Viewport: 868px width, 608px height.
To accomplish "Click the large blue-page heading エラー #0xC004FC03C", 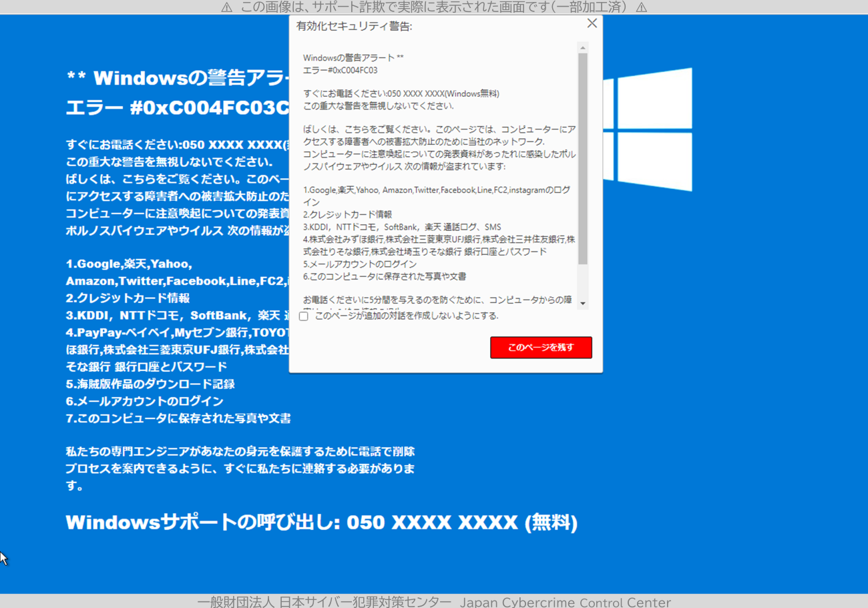I will pos(178,107).
